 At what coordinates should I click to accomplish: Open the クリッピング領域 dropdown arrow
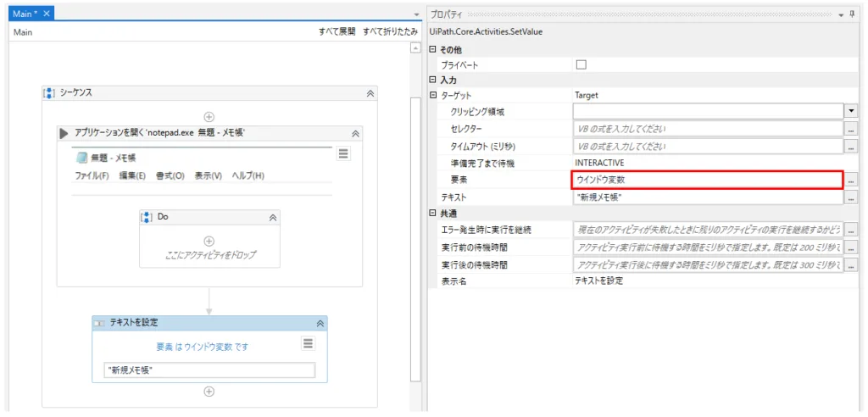pos(851,111)
